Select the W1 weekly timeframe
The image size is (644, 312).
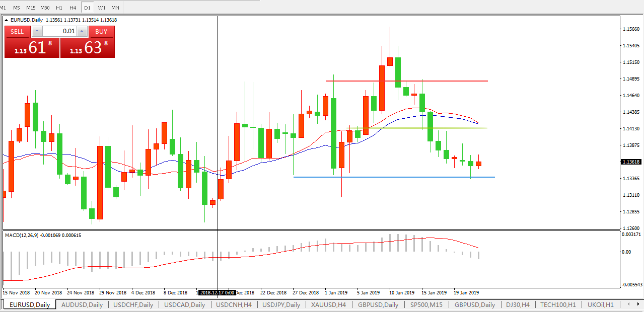click(x=102, y=8)
